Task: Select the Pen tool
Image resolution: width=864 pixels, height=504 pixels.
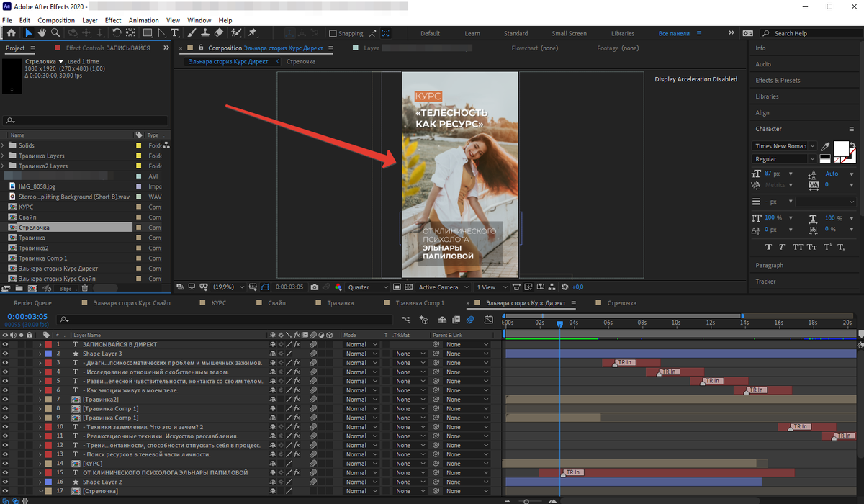Action: [x=162, y=32]
